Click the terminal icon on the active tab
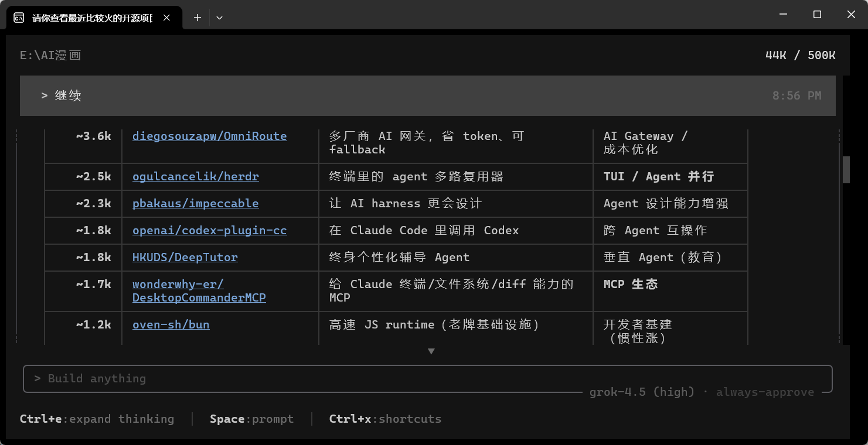 [19, 18]
